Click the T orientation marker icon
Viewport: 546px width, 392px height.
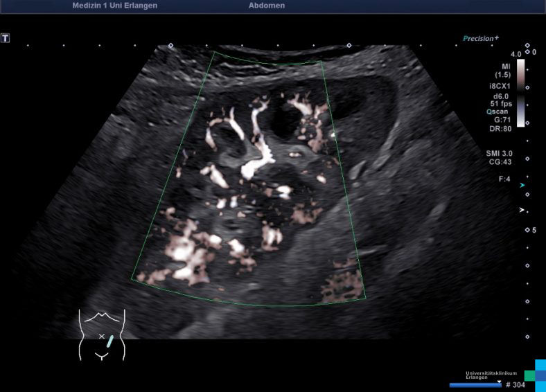pos(6,38)
